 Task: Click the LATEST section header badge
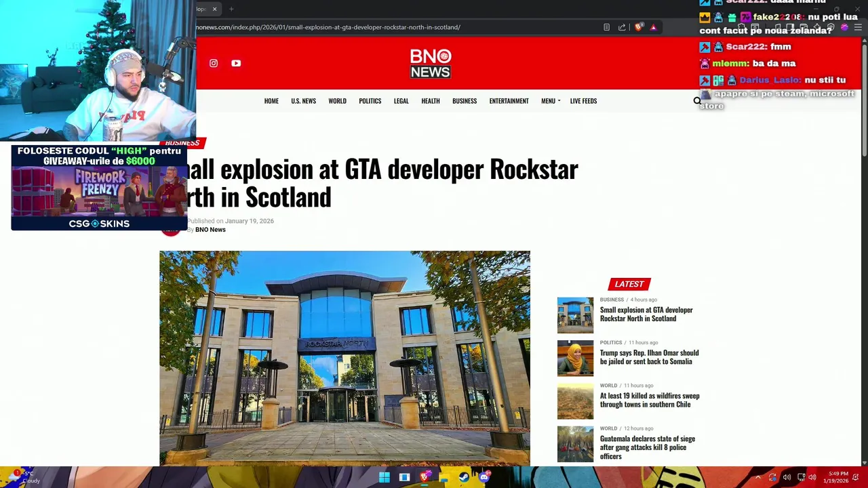click(x=629, y=284)
